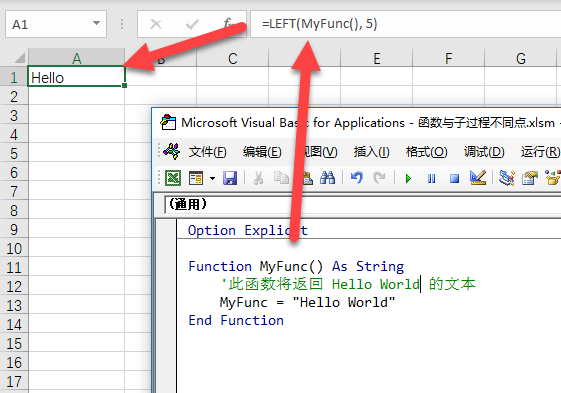Viewport: 561px width, 393px height.
Task: Click the formula bar handle dots
Action: coord(122,24)
